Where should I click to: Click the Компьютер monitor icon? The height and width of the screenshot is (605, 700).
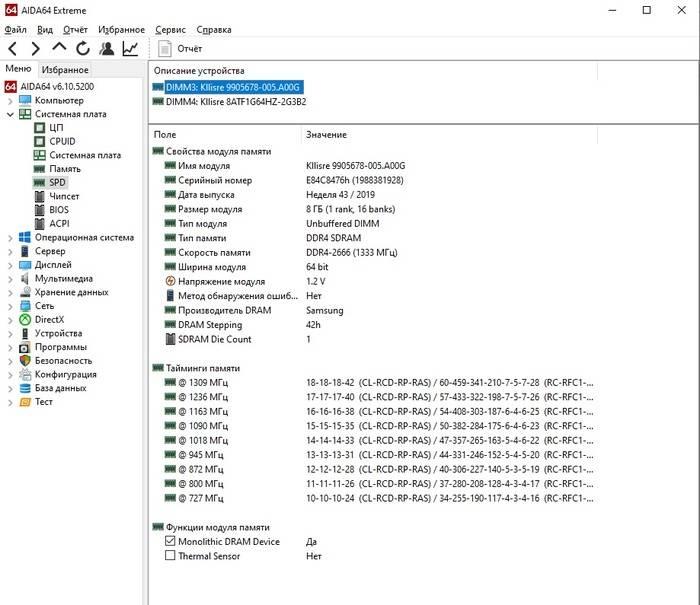25,100
